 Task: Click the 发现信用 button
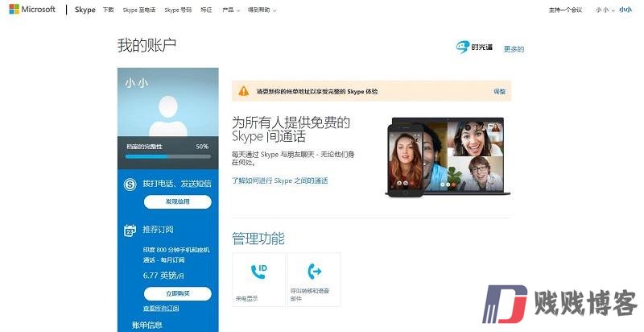pyautogui.click(x=177, y=201)
